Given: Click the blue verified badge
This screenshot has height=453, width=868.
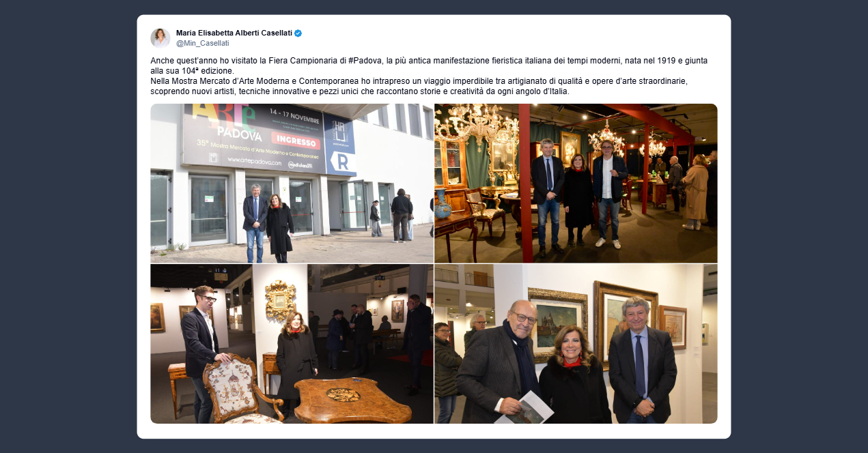Looking at the screenshot, I should (x=298, y=33).
